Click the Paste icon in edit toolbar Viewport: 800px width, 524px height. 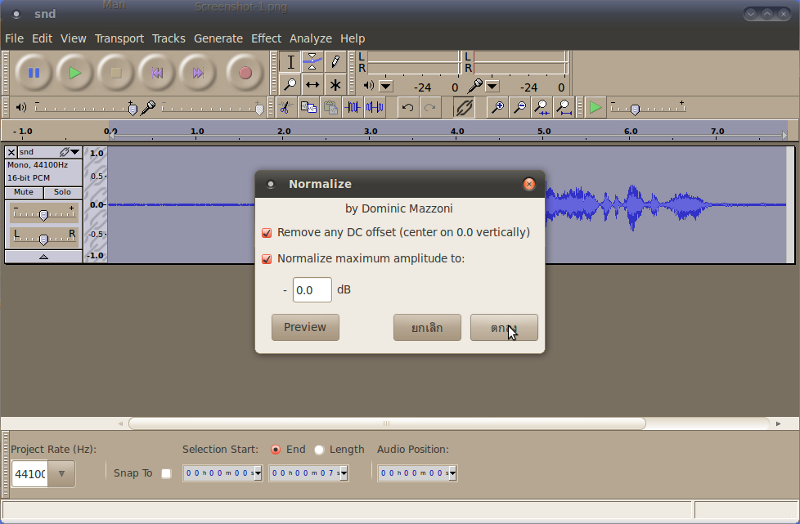(x=331, y=108)
